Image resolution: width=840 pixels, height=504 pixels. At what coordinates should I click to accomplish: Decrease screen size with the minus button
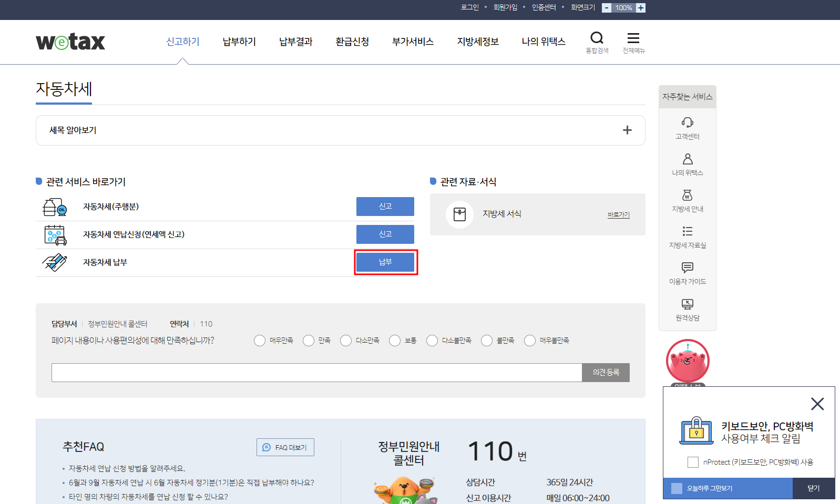pos(607,8)
